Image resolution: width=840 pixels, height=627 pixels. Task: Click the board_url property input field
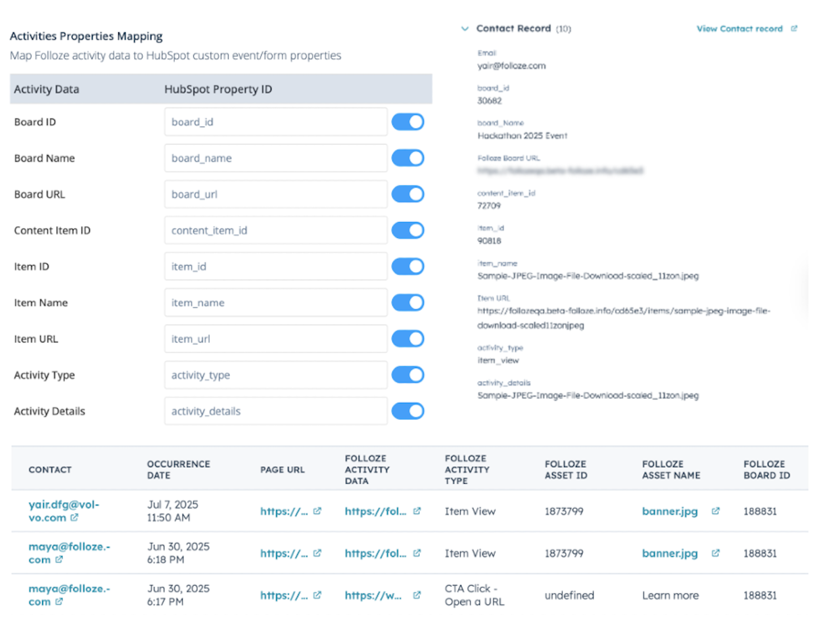(275, 195)
